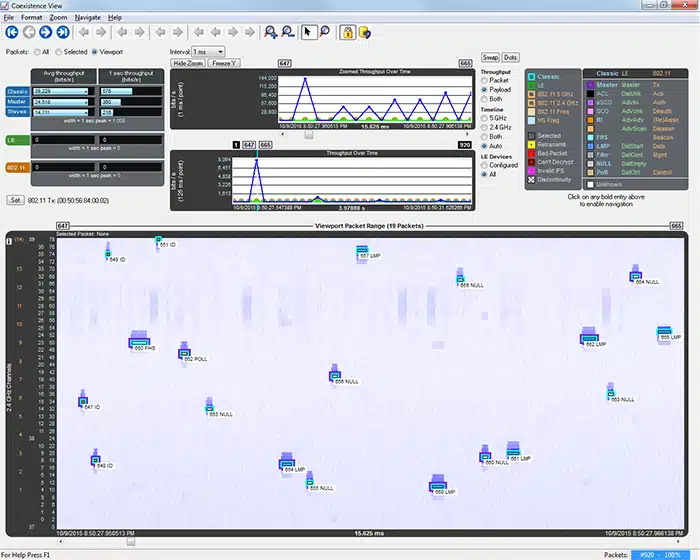Set Throughput to Packet

(x=485, y=81)
